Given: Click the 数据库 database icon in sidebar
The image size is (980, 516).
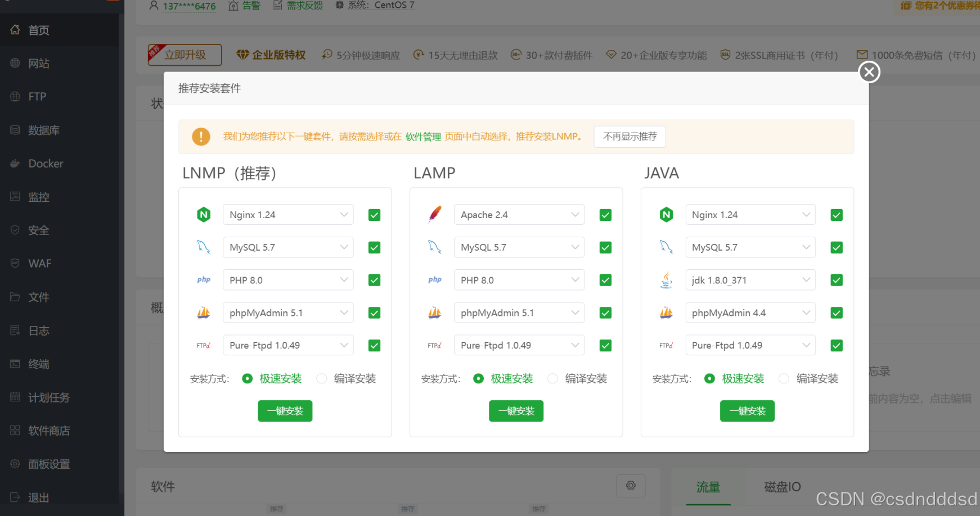Looking at the screenshot, I should 15,130.
